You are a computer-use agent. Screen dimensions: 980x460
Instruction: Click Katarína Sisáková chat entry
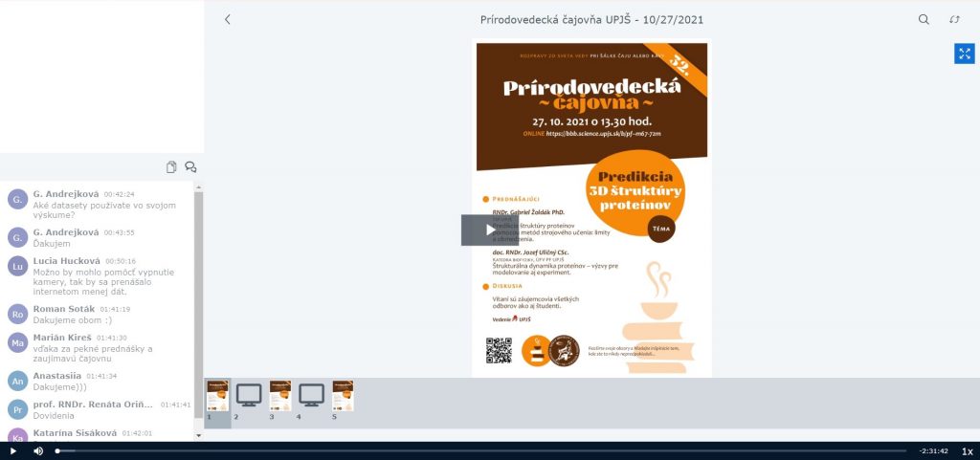97,434
